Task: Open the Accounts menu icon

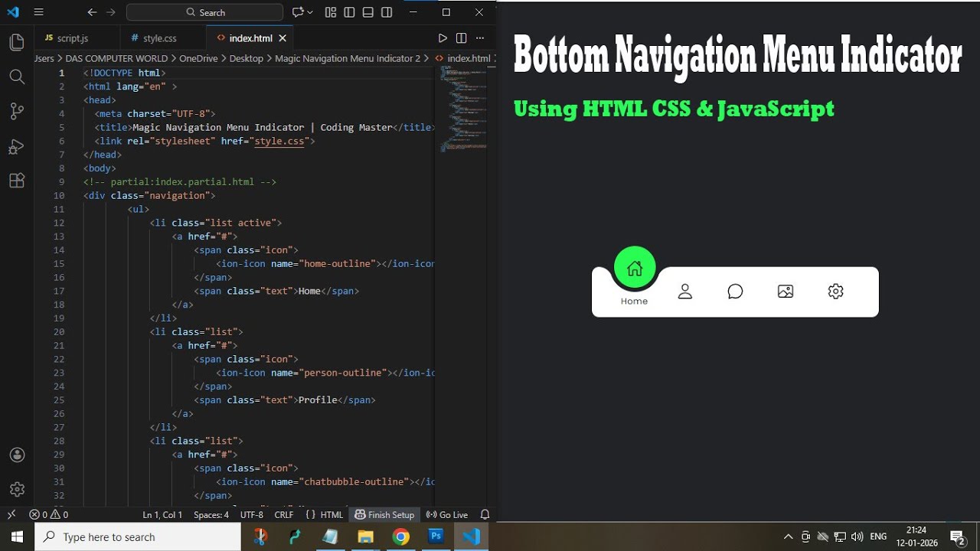Action: pyautogui.click(x=17, y=455)
